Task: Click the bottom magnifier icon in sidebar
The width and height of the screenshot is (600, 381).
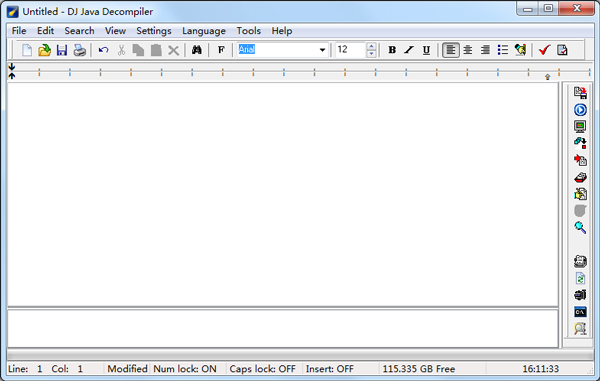Action: 580,329
